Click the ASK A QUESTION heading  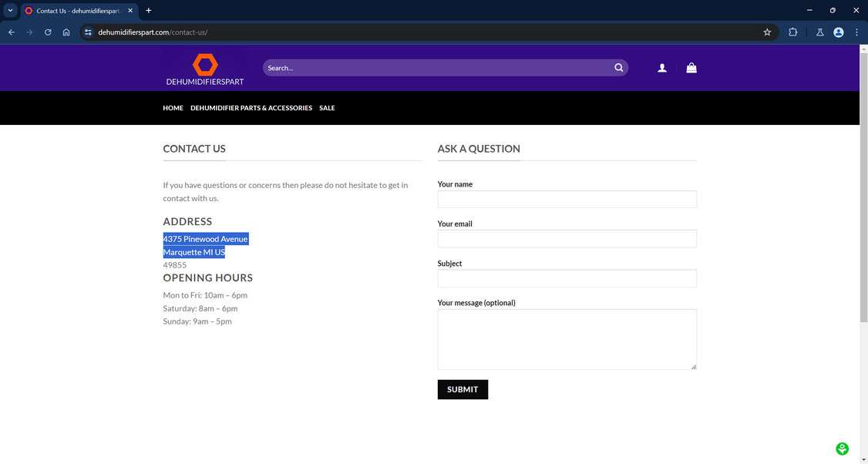[478, 149]
